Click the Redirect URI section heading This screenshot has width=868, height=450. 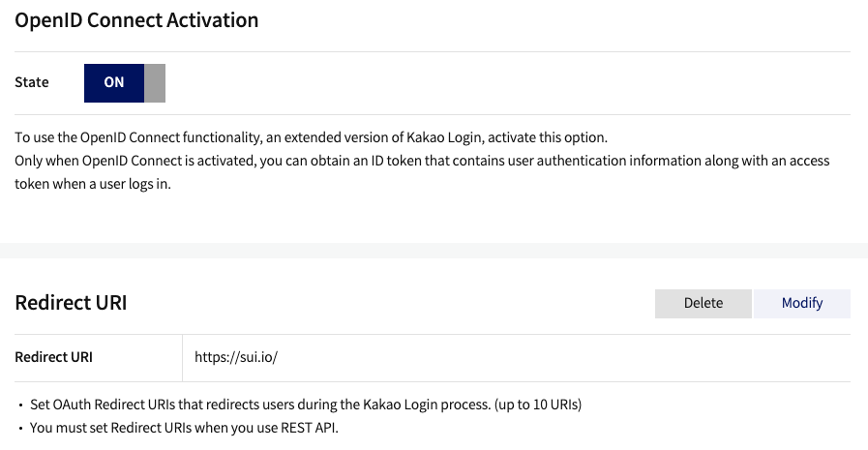pyautogui.click(x=71, y=303)
